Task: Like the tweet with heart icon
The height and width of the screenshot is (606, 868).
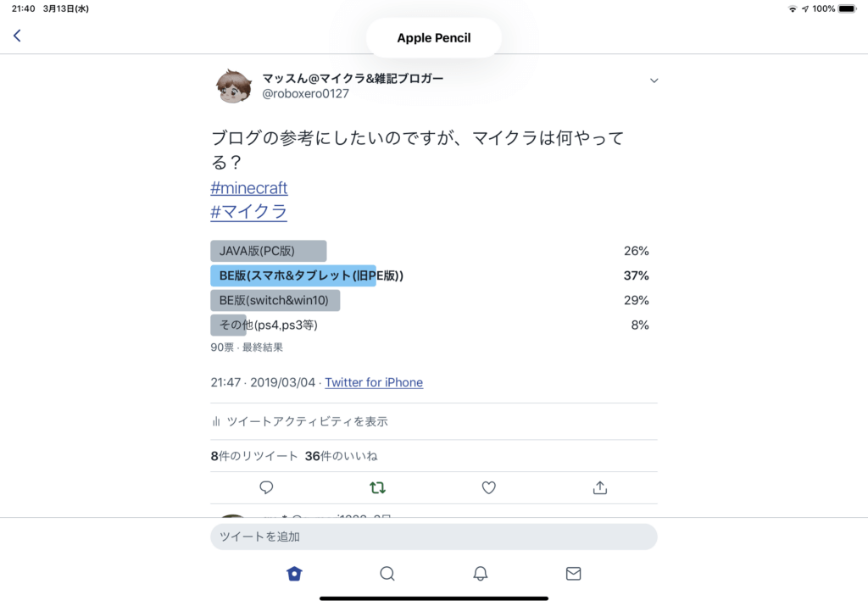Action: click(x=488, y=487)
